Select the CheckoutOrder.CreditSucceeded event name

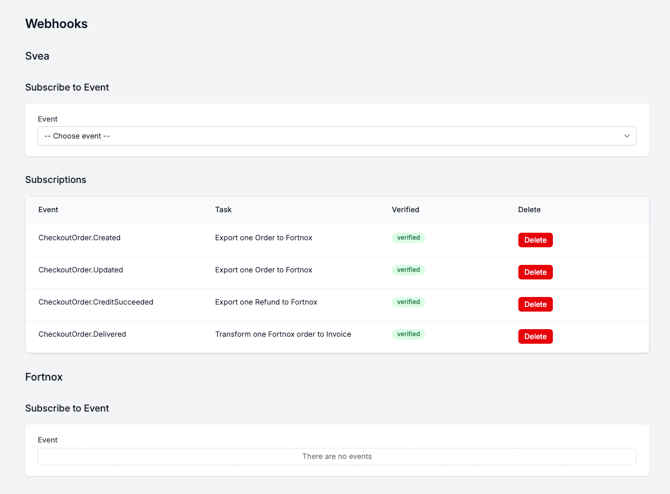tap(95, 302)
